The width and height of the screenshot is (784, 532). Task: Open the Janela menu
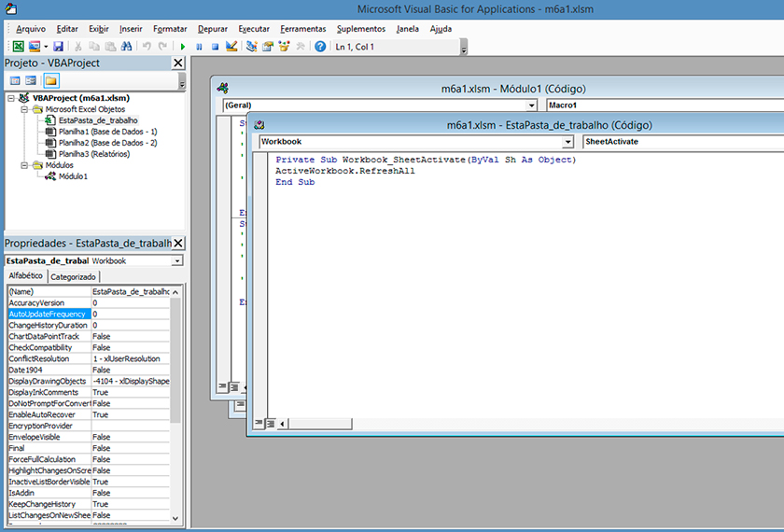(408, 29)
